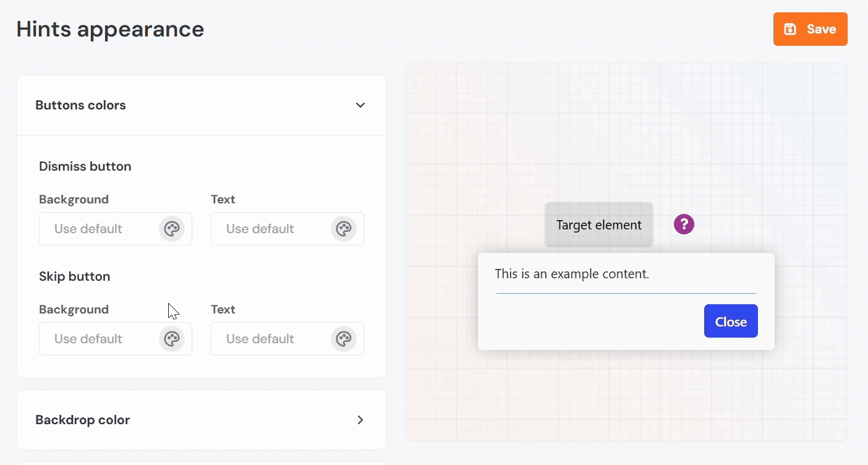Image resolution: width=868 pixels, height=465 pixels.
Task: Click the Save button
Action: pyautogui.click(x=810, y=29)
